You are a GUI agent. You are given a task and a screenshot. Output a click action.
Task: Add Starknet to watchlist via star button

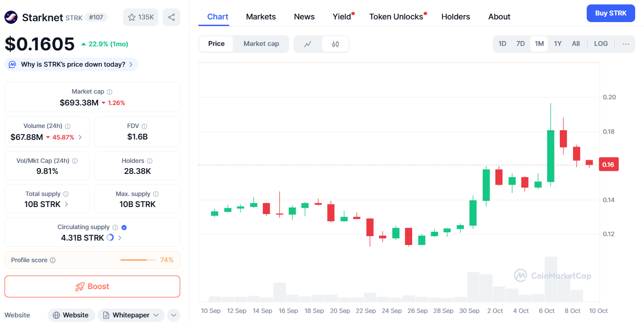[x=141, y=17]
